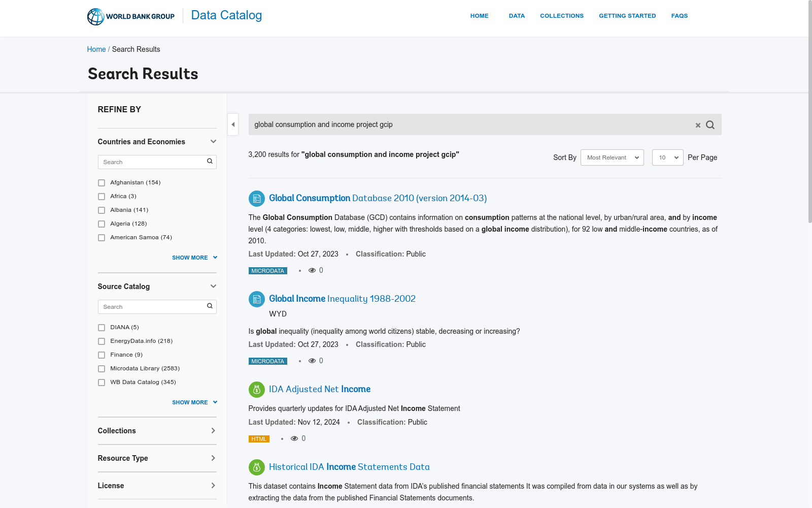Open IDA Adjusted Net Income result
Screen dimensions: 812x508
[320, 389]
